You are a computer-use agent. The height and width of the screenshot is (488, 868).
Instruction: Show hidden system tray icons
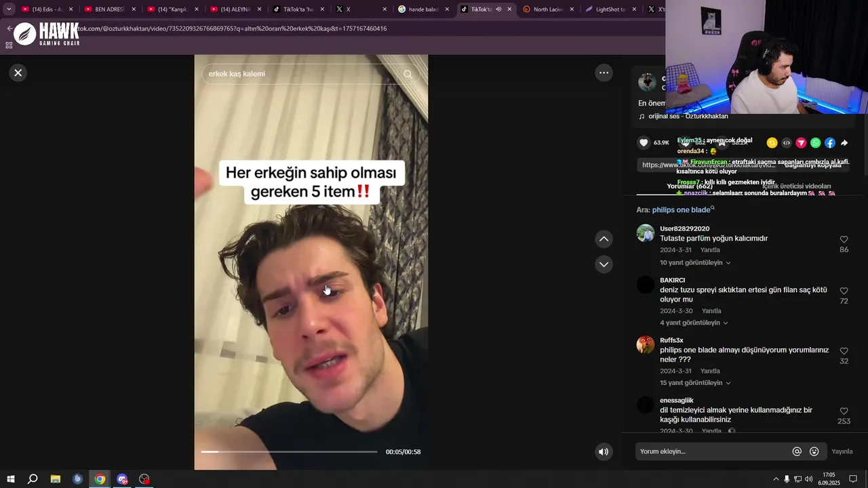click(x=776, y=479)
